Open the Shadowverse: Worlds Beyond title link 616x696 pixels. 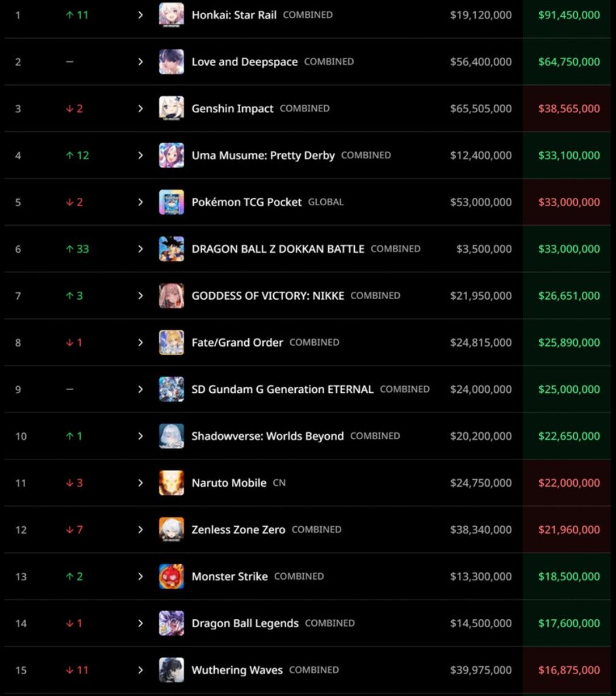tap(267, 436)
